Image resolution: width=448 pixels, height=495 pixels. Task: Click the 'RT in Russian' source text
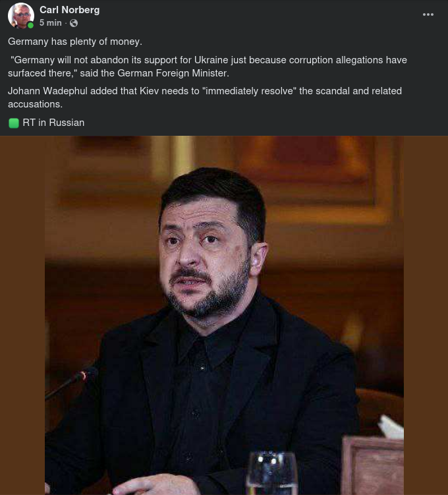coord(53,123)
